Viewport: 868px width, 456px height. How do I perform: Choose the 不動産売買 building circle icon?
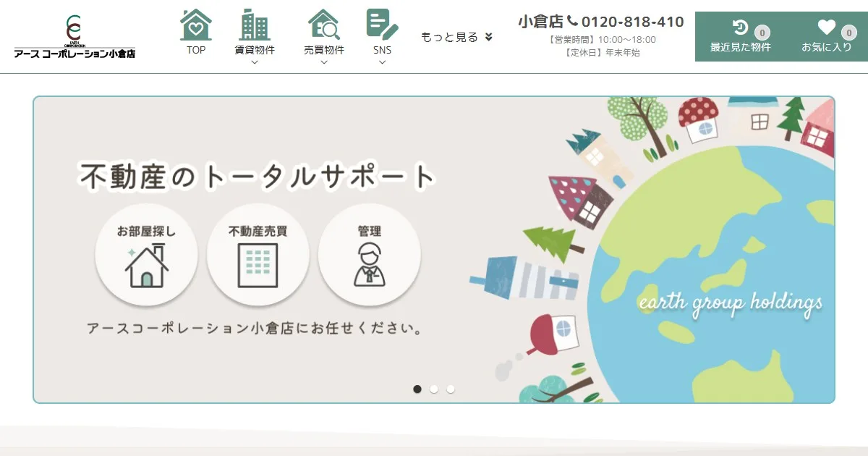click(258, 255)
